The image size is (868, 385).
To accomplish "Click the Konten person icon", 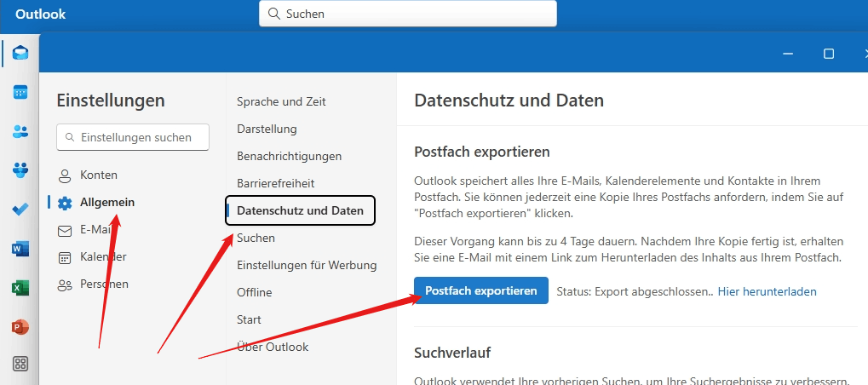I will (65, 176).
